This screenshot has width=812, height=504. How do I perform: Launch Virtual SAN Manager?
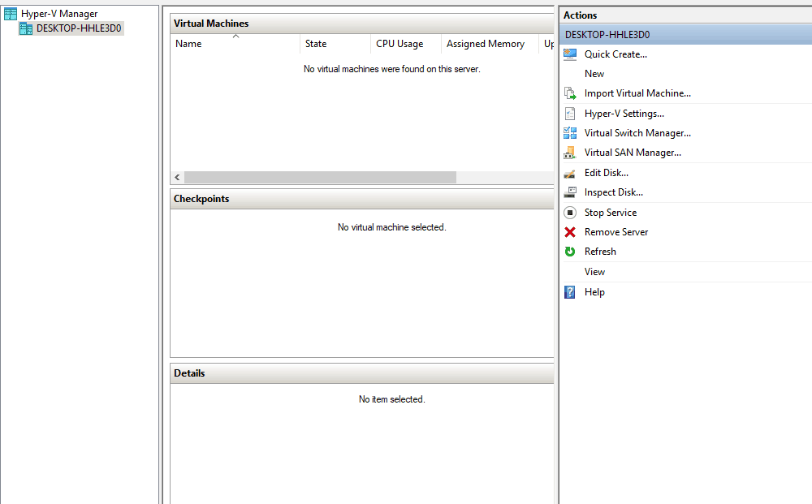point(633,153)
